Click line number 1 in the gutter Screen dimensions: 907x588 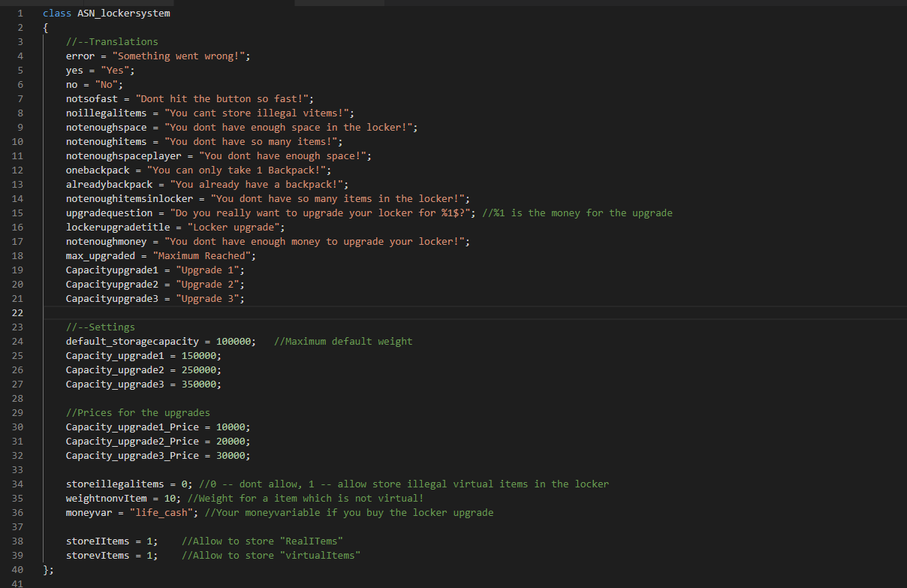(x=20, y=14)
